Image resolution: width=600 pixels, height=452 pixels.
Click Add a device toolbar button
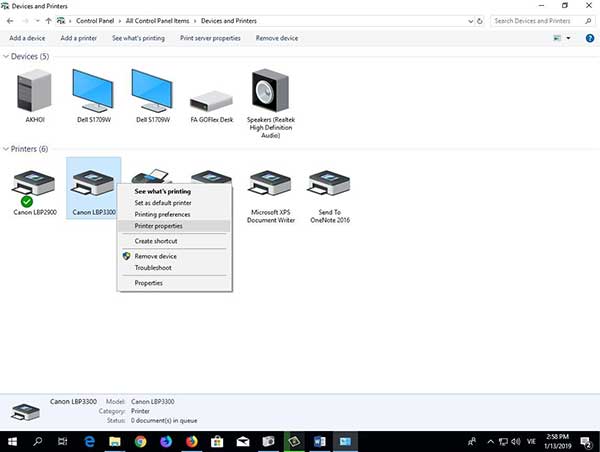pos(27,38)
